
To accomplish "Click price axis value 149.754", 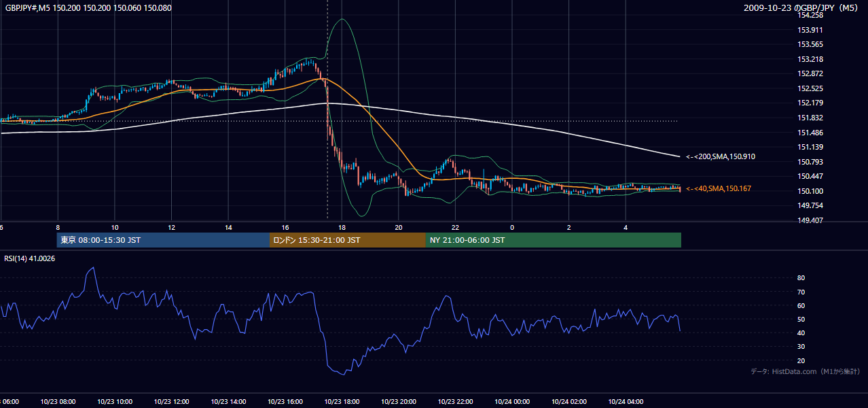I will (x=811, y=205).
